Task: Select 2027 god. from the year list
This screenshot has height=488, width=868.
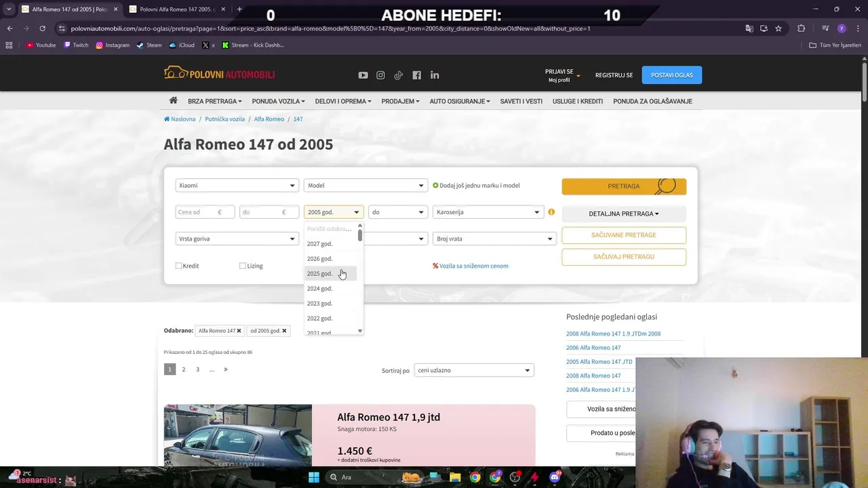Action: [x=330, y=244]
